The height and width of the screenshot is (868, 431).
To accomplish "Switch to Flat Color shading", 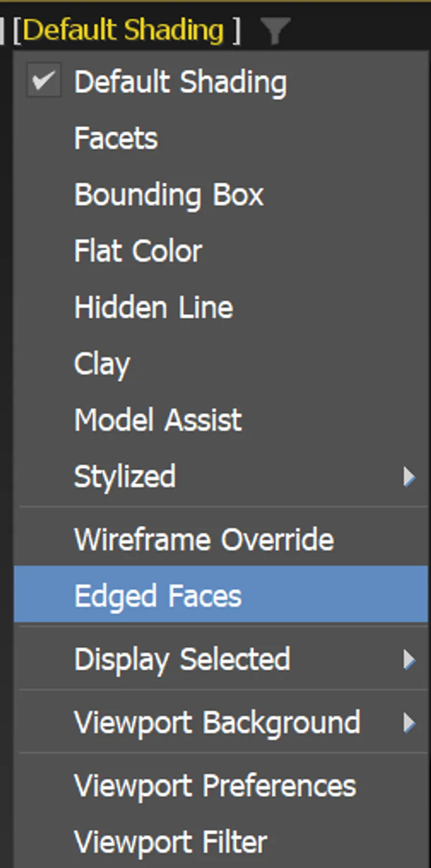I will click(138, 251).
